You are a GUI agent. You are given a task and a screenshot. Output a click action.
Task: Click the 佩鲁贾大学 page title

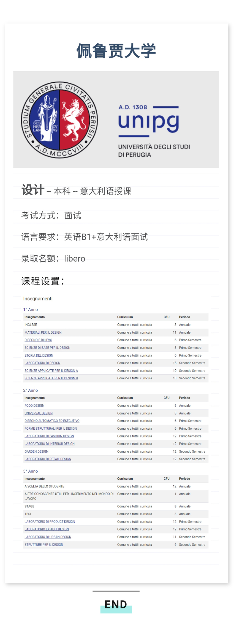(x=116, y=51)
